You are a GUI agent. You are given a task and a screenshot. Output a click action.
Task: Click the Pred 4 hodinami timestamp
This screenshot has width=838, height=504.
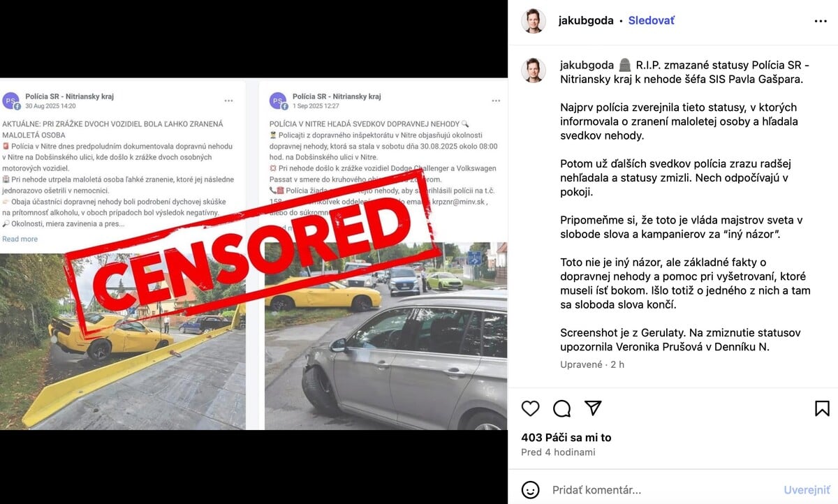(558, 452)
